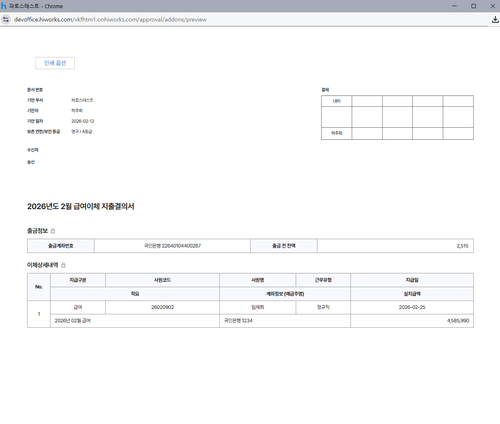This screenshot has height=424, width=500.
Task: Close the Chrome preview window
Action: tap(493, 6)
